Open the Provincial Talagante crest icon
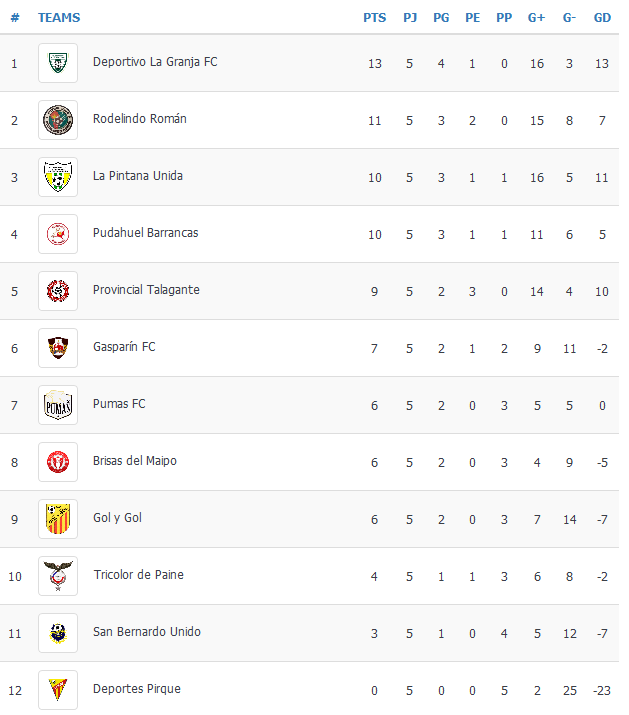Viewport: 629px width, 715px height. 58,291
